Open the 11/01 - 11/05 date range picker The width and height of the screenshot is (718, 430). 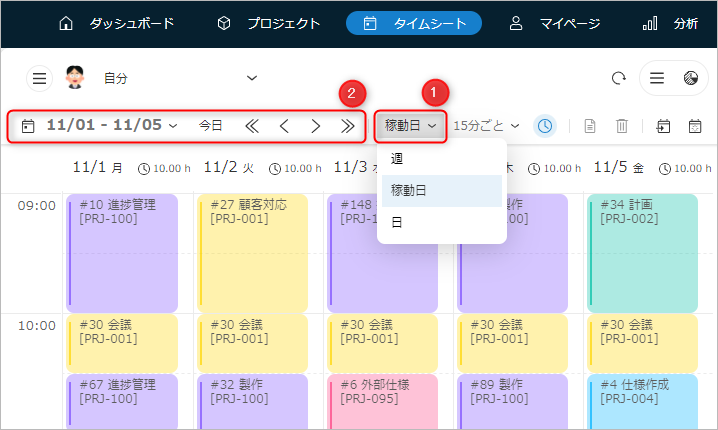[x=99, y=126]
